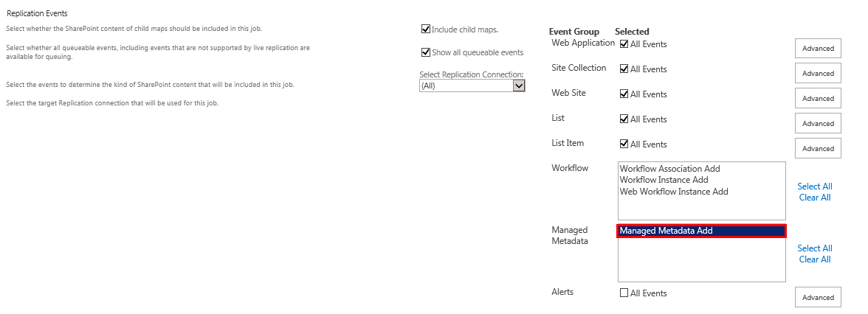Select Workflow Instance Add in list

tap(664, 180)
